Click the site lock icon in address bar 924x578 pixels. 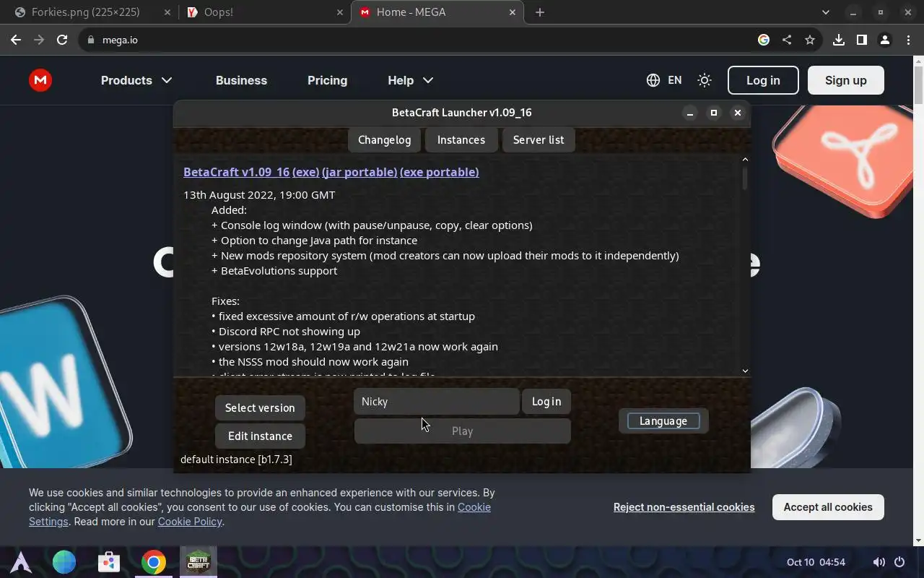(x=91, y=40)
